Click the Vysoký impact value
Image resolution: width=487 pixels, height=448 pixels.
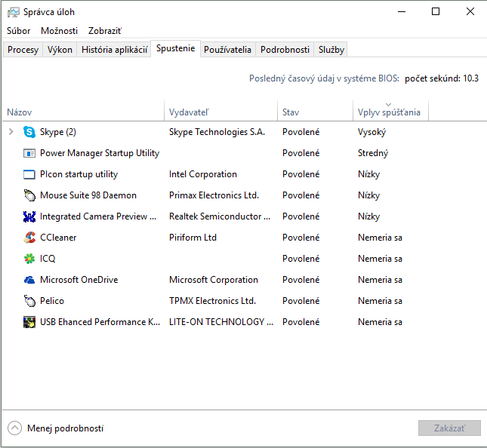click(x=371, y=132)
